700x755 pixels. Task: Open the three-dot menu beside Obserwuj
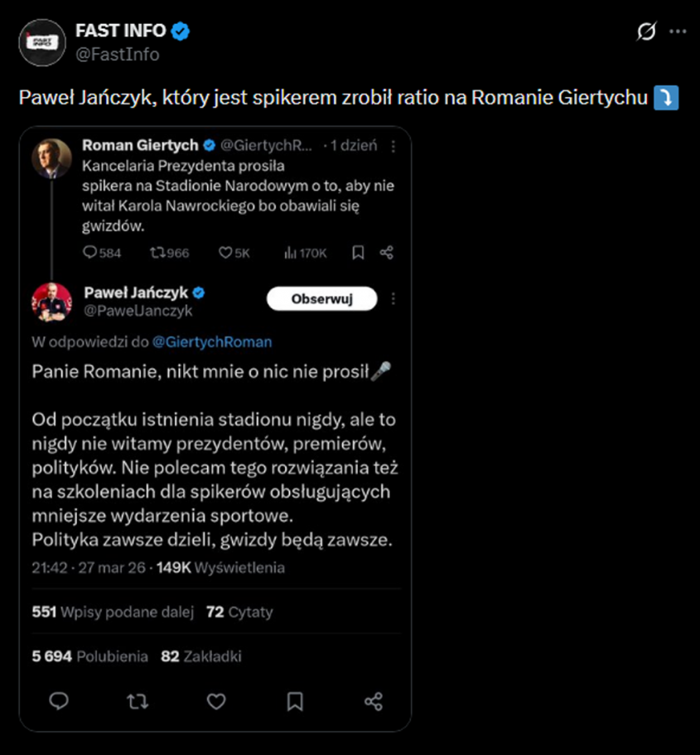tap(393, 299)
